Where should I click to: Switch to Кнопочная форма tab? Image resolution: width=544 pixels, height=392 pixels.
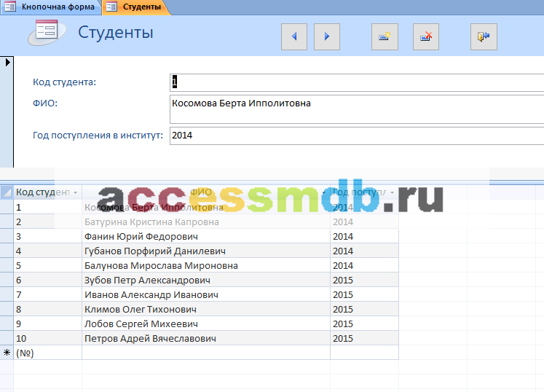pos(51,7)
